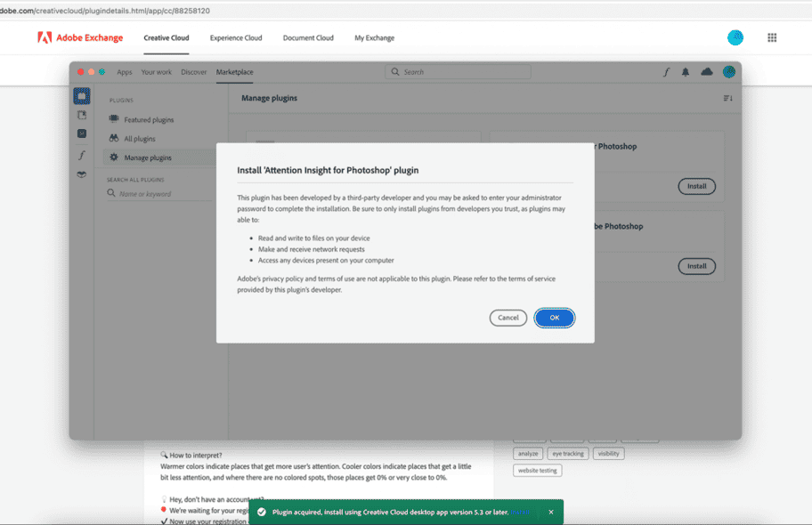Click the 'Manage plugins' panel heading

(269, 98)
